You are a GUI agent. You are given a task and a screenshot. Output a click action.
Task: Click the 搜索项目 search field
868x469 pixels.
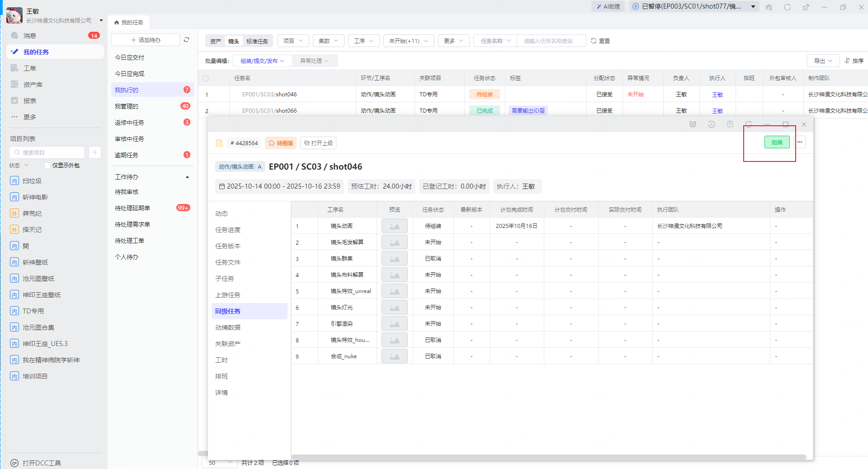[x=47, y=152]
